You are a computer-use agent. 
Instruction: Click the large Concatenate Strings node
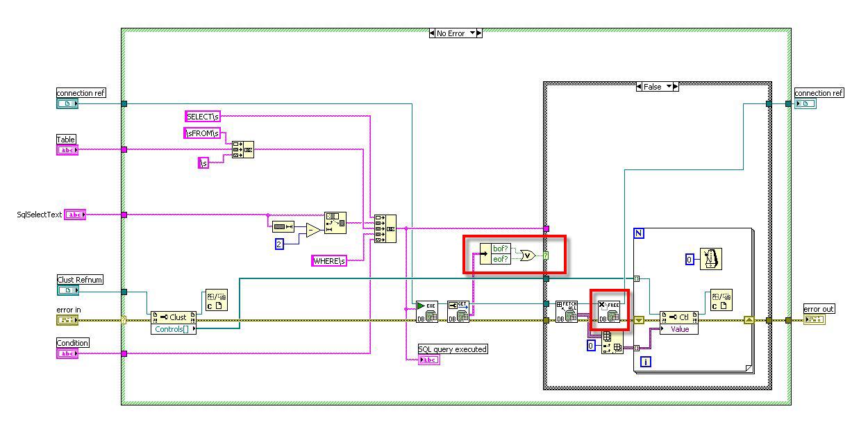point(385,228)
